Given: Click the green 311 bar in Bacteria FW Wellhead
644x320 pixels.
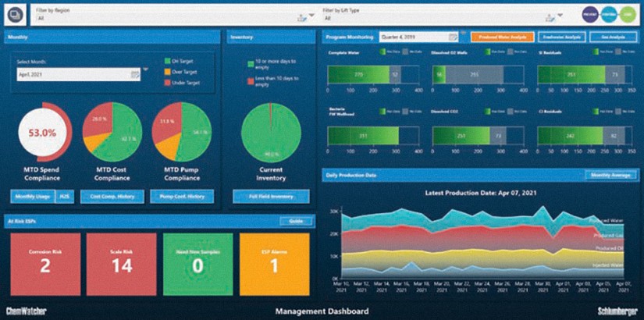Looking at the screenshot, I should (363, 135).
